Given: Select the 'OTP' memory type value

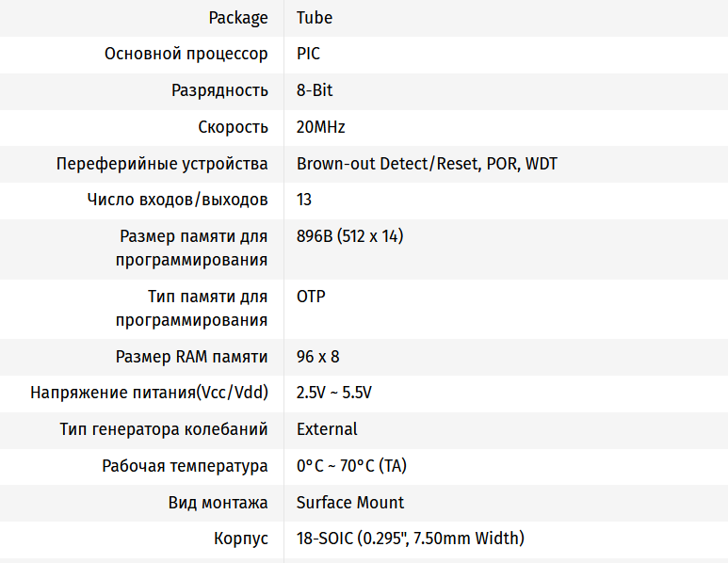Looking at the screenshot, I should pyautogui.click(x=311, y=297).
